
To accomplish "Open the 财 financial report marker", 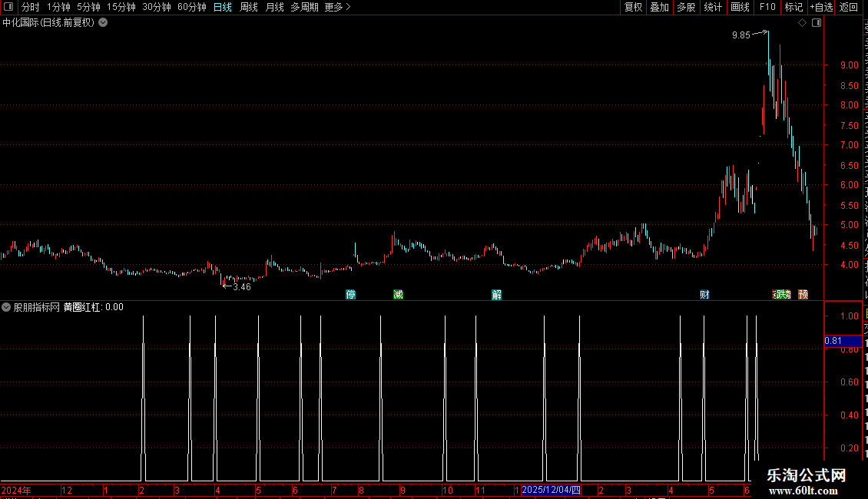I will point(704,294).
